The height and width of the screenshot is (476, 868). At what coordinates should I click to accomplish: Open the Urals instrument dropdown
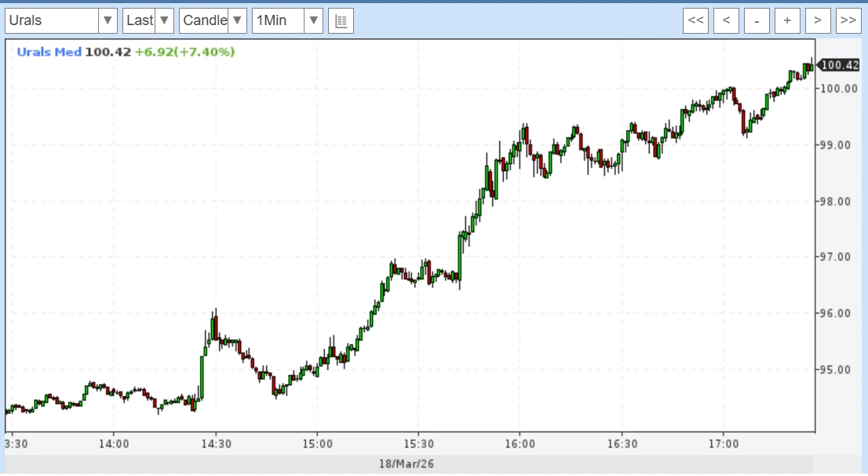pyautogui.click(x=61, y=20)
